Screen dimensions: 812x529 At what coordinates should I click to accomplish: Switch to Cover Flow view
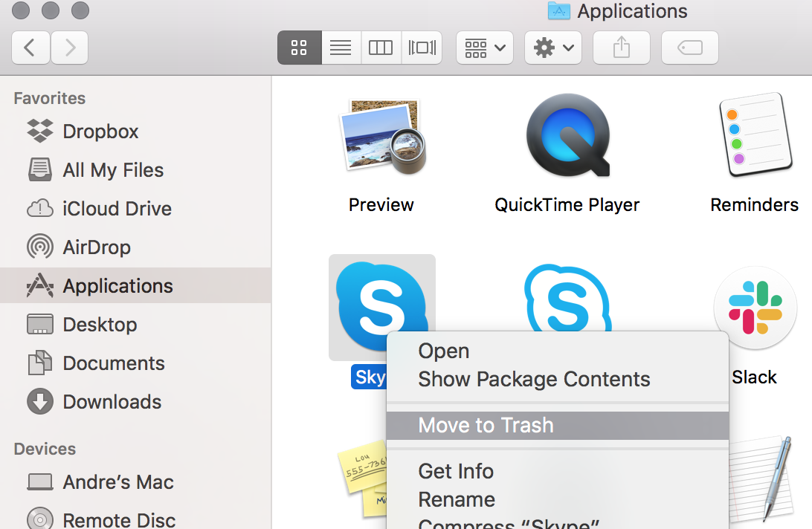(x=422, y=48)
